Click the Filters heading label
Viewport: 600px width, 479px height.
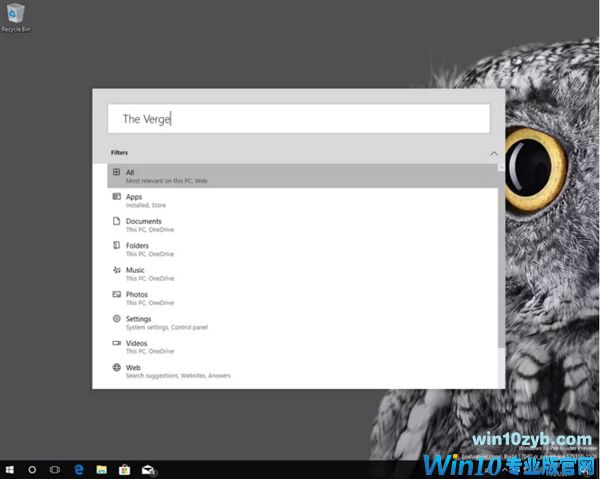(119, 152)
